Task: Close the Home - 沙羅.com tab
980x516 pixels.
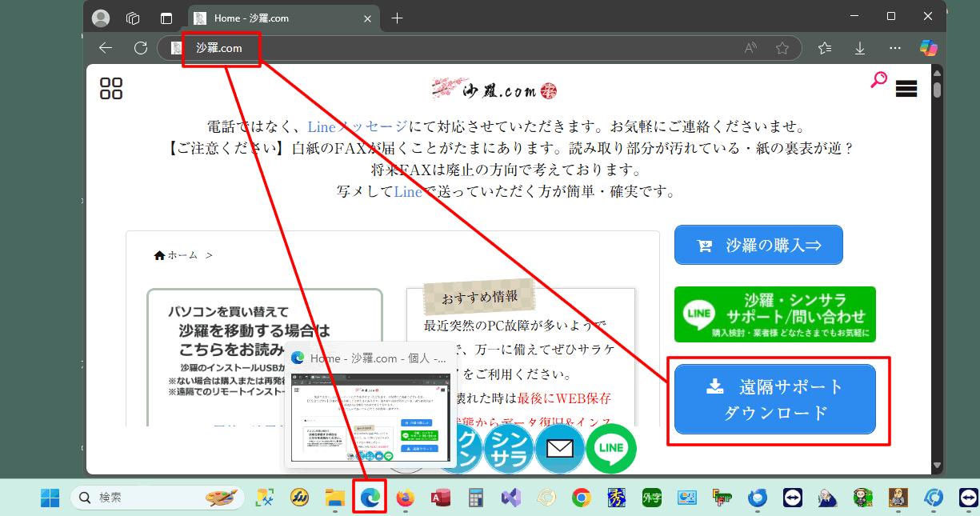Action: (367, 18)
